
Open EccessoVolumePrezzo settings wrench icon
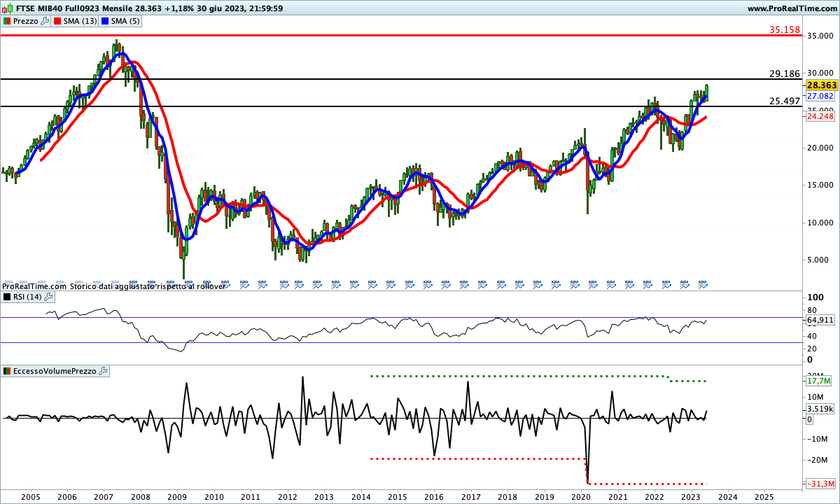[x=104, y=370]
